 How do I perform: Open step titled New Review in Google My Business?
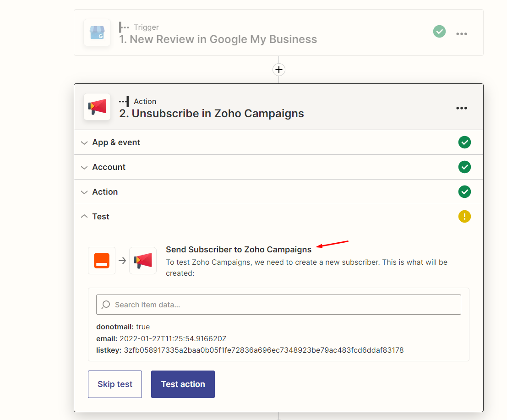[x=218, y=39]
